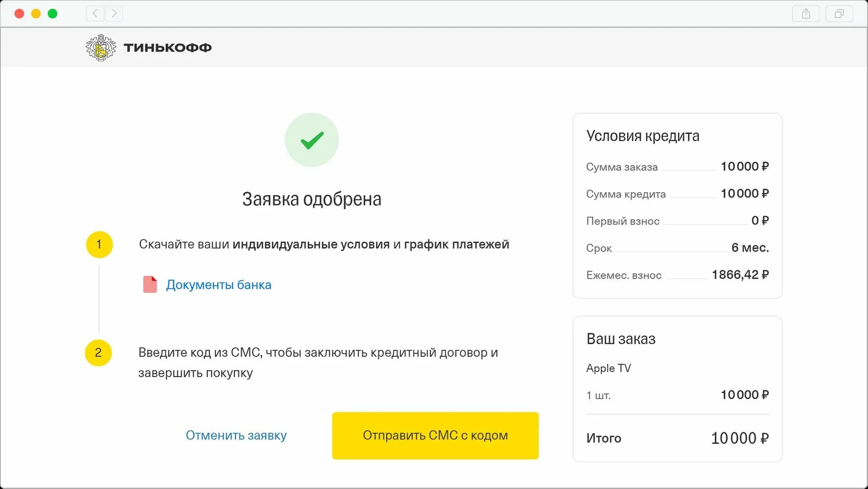Click the Ежемес. взнос amount 1866,42 ₽
Viewport: 868px width, 489px height.
pos(740,275)
